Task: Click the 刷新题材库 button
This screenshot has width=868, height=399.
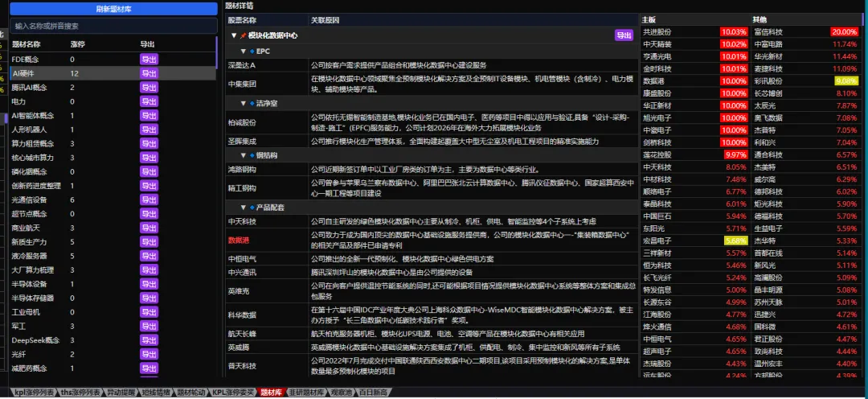Action: tap(113, 9)
